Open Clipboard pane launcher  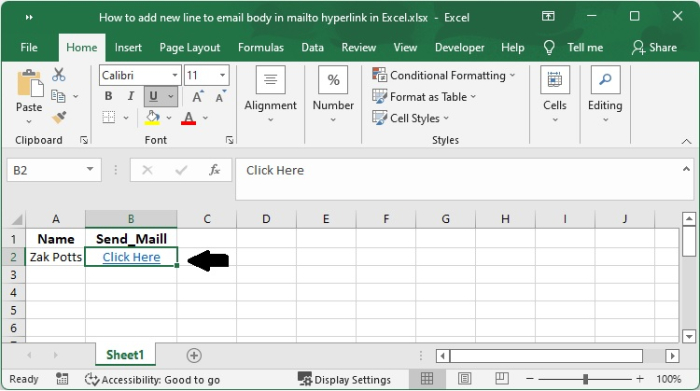pos(83,140)
